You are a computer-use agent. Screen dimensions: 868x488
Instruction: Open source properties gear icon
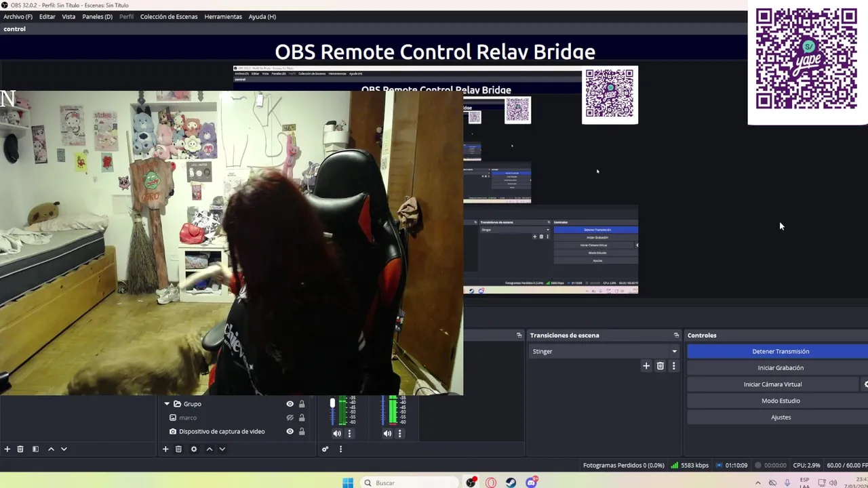tap(194, 449)
